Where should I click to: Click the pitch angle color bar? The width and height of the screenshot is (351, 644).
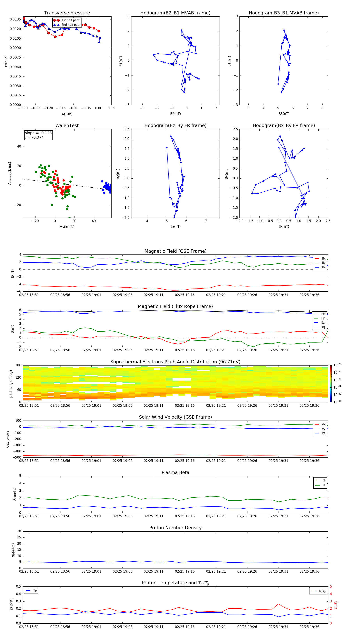coord(331,384)
